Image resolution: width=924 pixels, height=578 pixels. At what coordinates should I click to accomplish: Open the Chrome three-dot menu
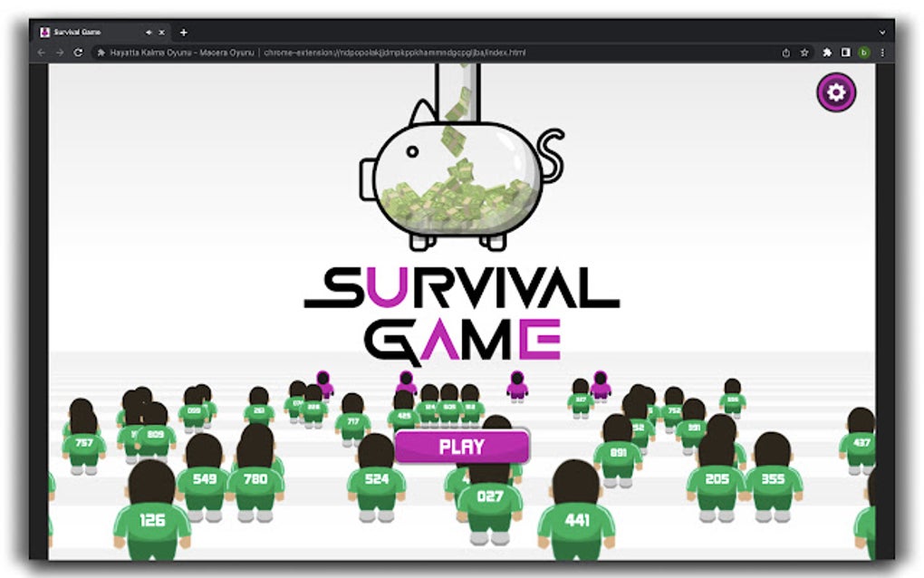(882, 53)
